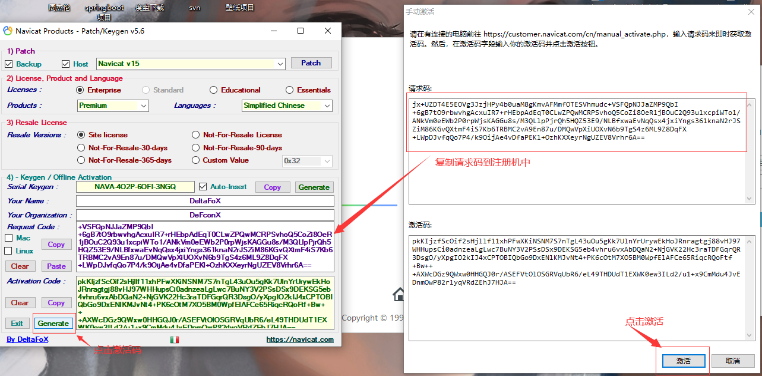Screen dimensions: 762x376
Task: Select the Essentials license radio button
Action: [290, 90]
